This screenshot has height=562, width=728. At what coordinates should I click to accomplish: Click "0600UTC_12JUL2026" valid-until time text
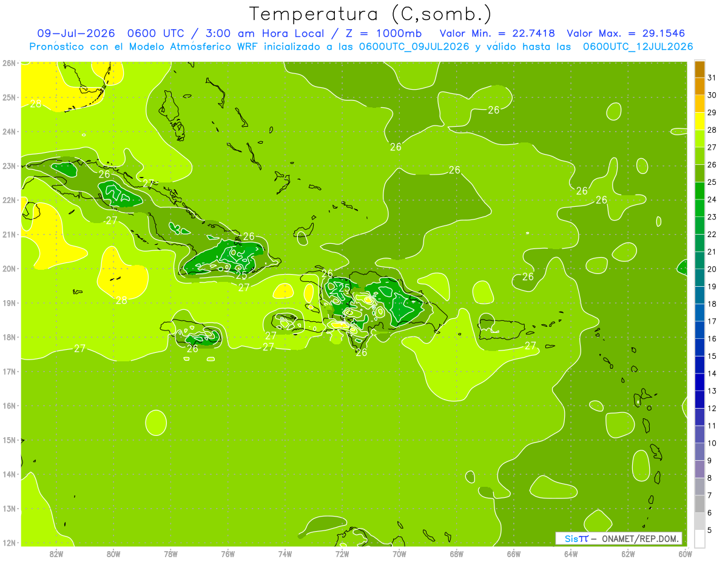(x=638, y=47)
